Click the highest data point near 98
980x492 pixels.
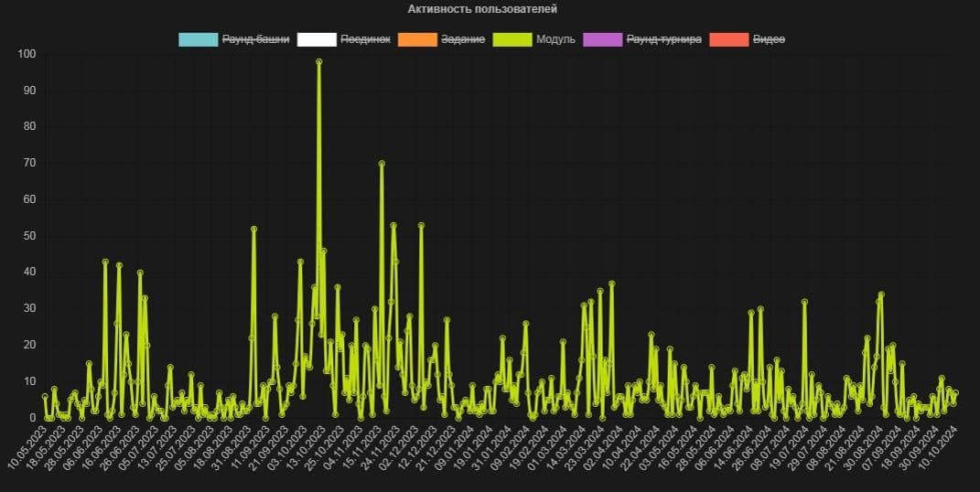click(318, 61)
